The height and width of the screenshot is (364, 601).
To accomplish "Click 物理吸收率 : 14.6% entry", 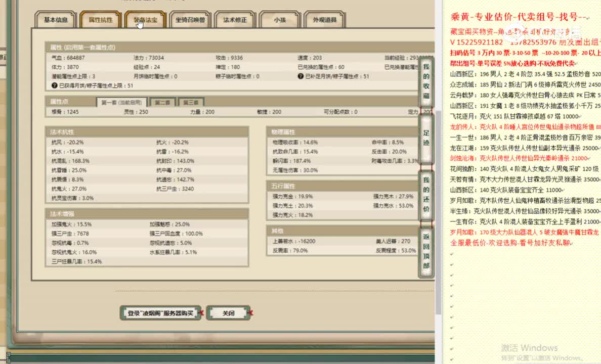I will coord(295,142).
